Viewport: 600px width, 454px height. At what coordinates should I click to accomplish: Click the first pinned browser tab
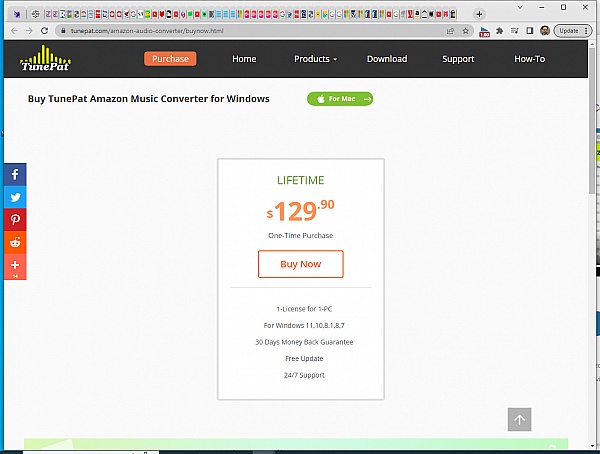coord(16,15)
